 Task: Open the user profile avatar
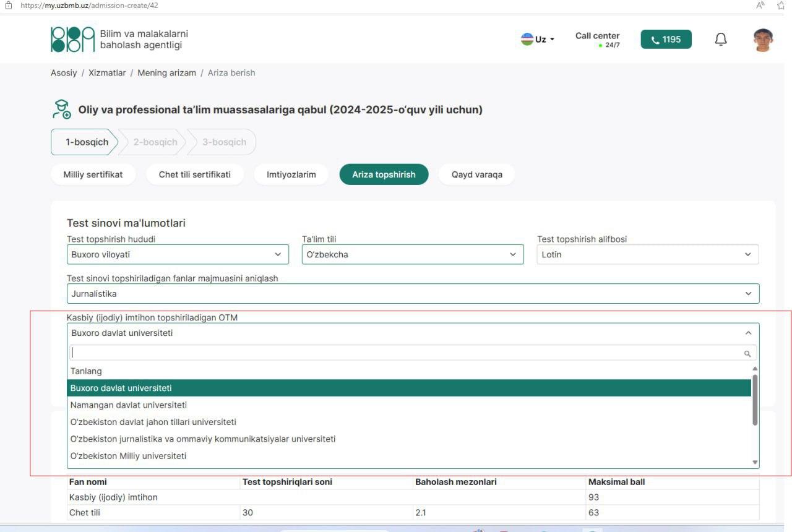click(763, 40)
